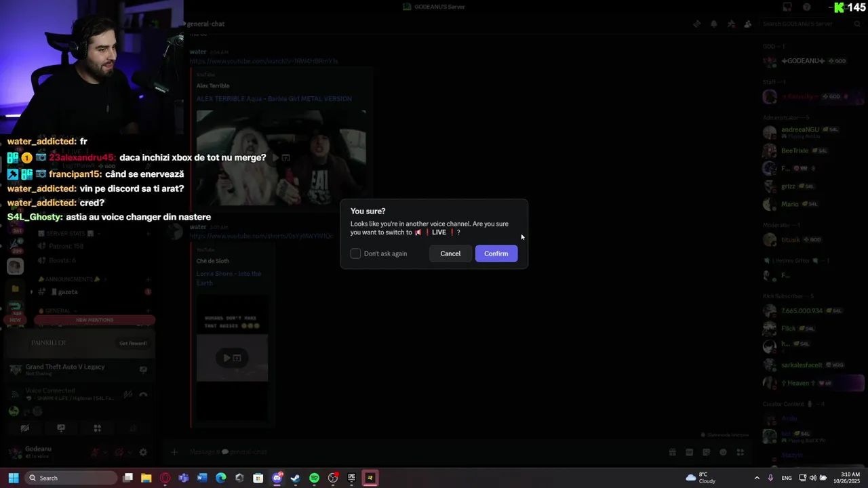Undeafen the headphones in user panel
The width and height of the screenshot is (868, 488).
(x=119, y=452)
